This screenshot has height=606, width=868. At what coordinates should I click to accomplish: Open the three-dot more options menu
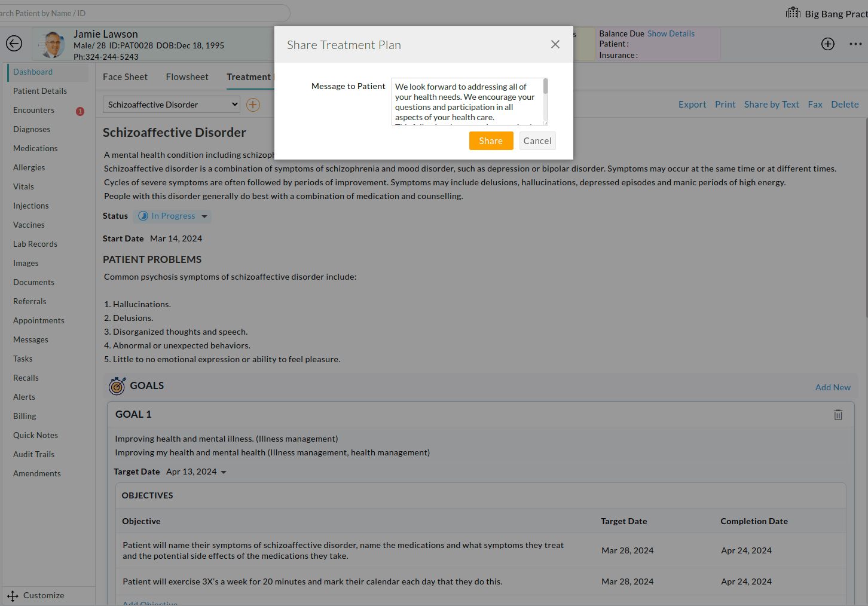click(x=855, y=44)
